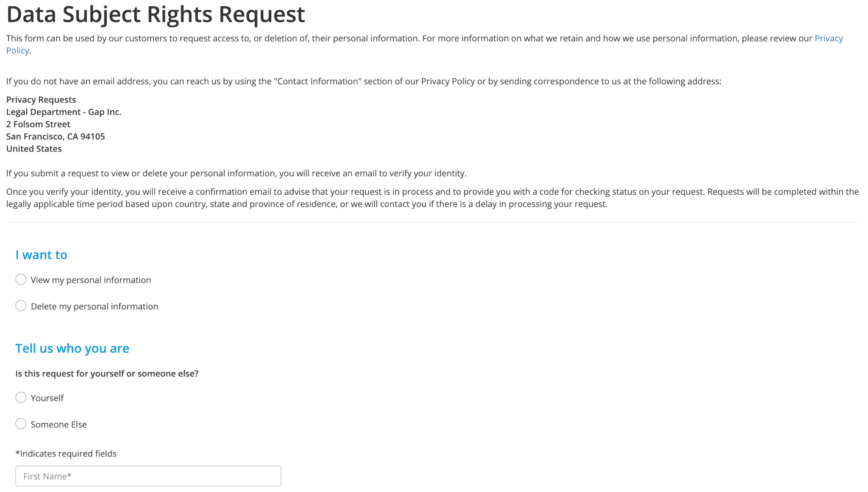Click the Data Subject Rights Request title
This screenshot has height=492, width=868.
click(156, 14)
